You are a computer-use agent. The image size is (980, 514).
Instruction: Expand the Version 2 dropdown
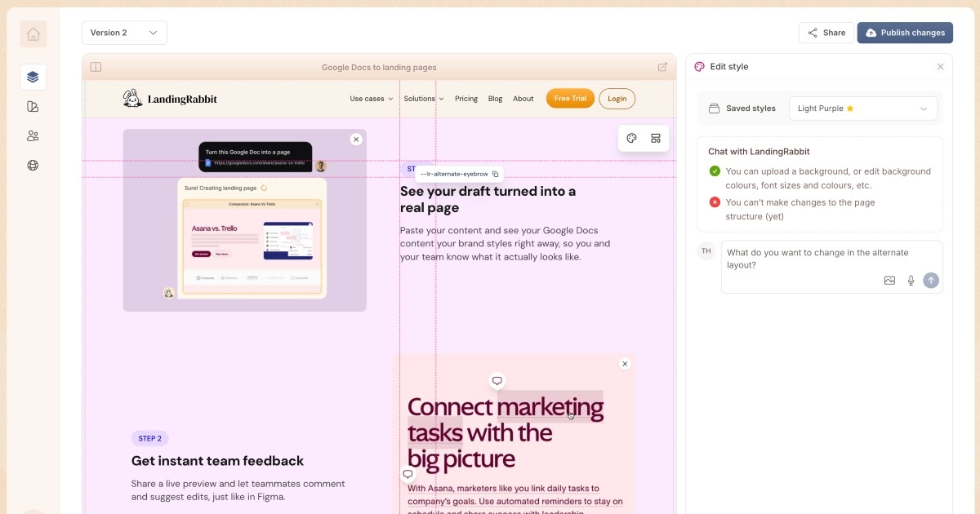pos(124,33)
